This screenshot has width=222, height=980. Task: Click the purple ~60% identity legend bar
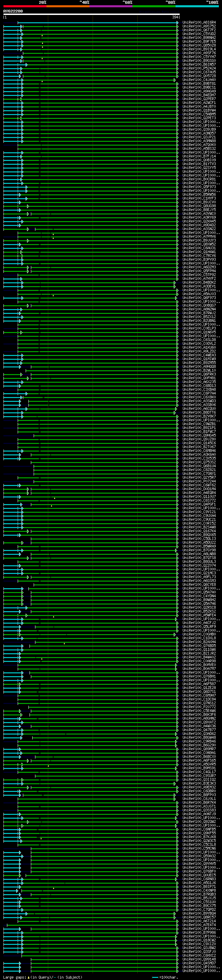click(x=111, y=6)
